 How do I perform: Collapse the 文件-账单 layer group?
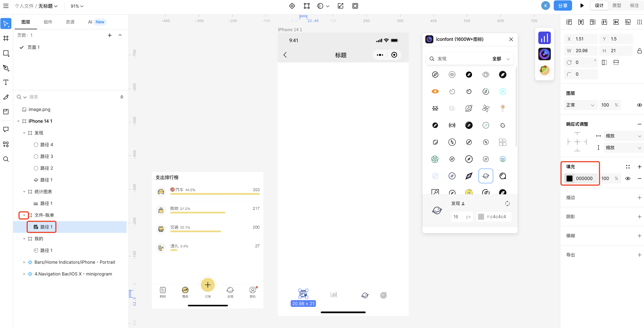[x=24, y=215]
